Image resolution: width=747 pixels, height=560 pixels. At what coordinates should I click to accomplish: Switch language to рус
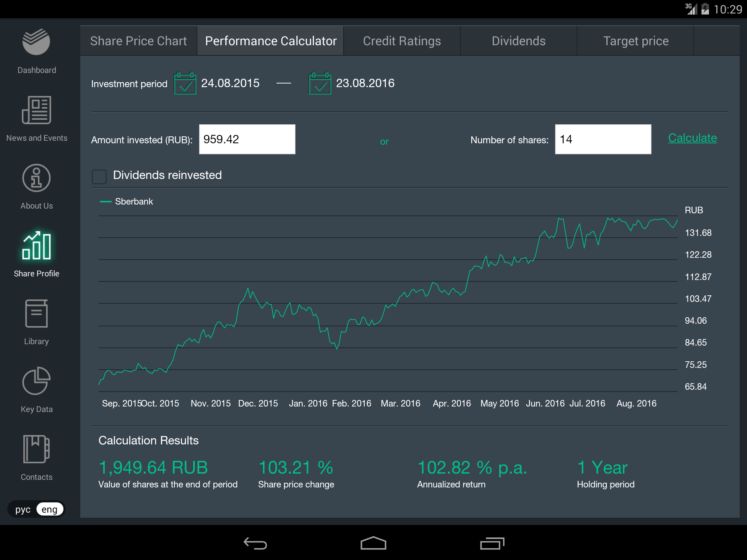tap(23, 509)
